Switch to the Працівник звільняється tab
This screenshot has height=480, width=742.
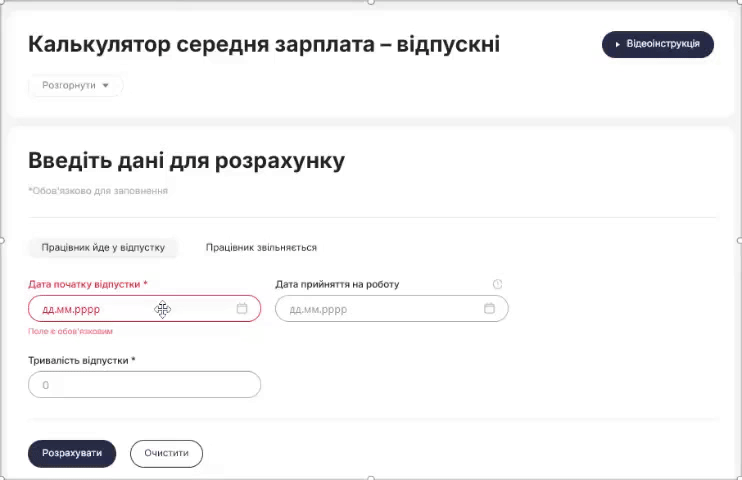(261, 248)
